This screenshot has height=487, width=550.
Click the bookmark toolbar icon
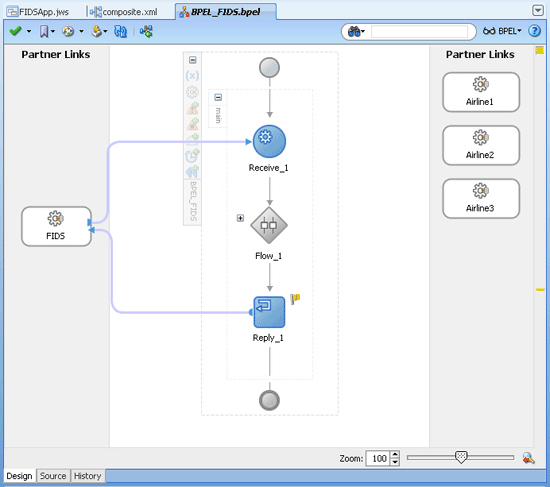[x=44, y=32]
